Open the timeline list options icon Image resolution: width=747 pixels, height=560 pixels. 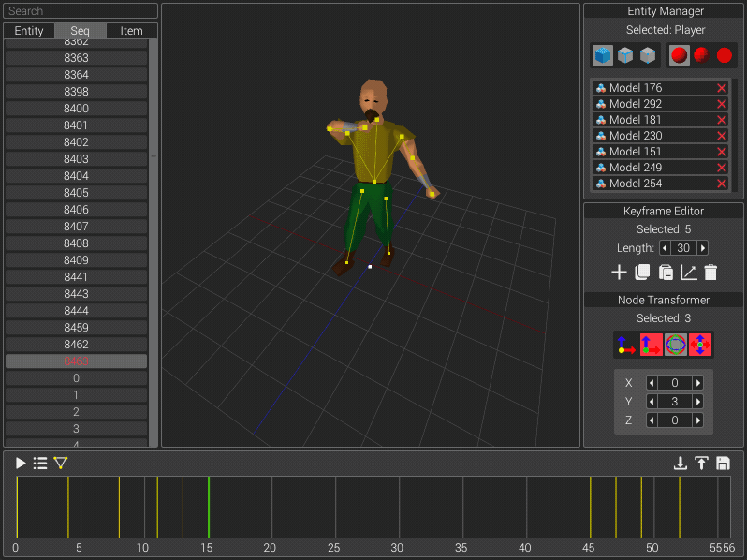[40, 463]
